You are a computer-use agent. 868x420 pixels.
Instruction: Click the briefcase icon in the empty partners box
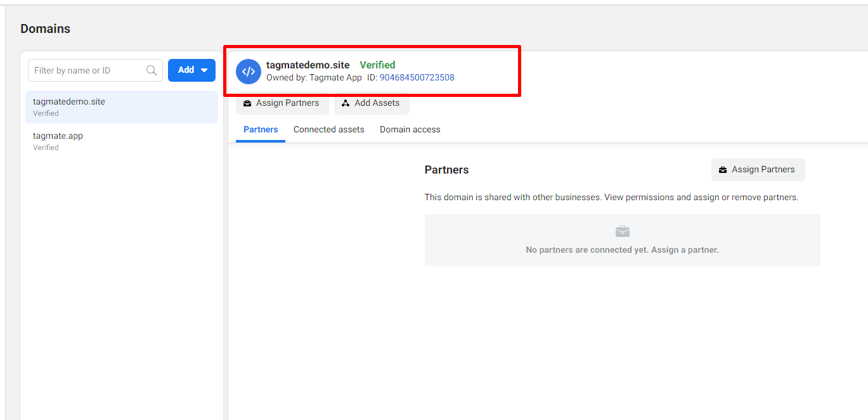coord(623,231)
